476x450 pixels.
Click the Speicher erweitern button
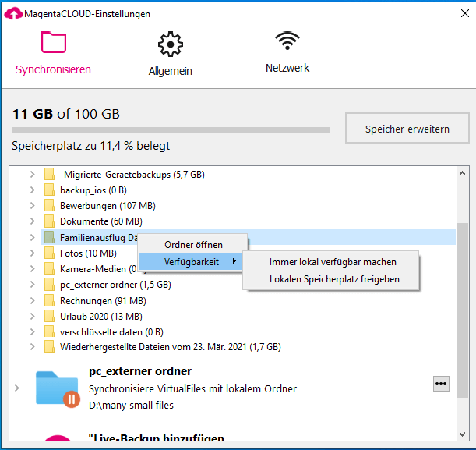coord(407,128)
